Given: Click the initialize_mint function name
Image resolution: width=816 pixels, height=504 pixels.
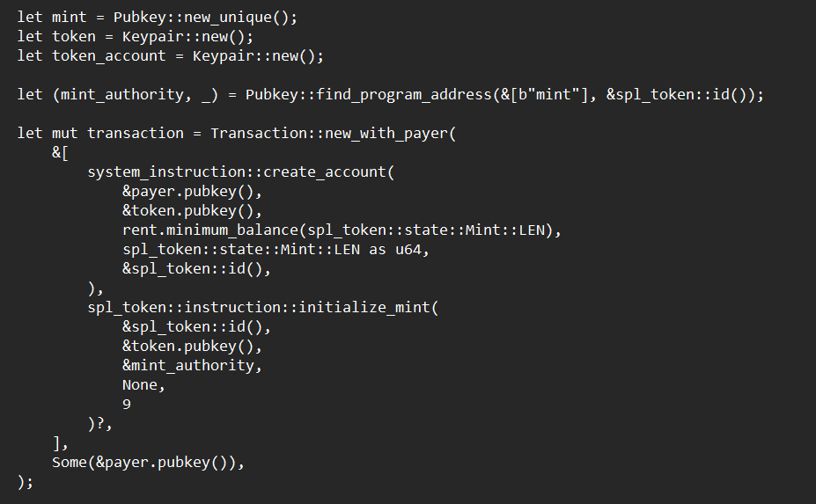Looking at the screenshot, I should coord(364,307).
